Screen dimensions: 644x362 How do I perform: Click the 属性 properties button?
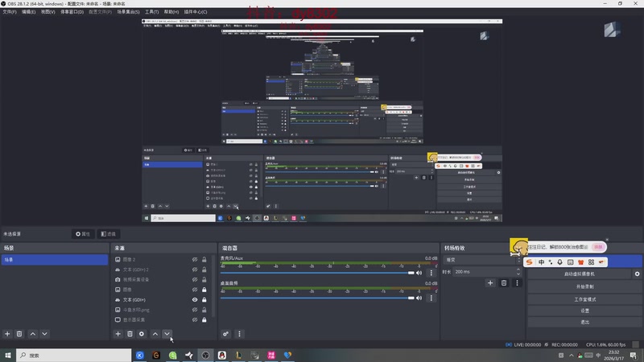tap(83, 234)
